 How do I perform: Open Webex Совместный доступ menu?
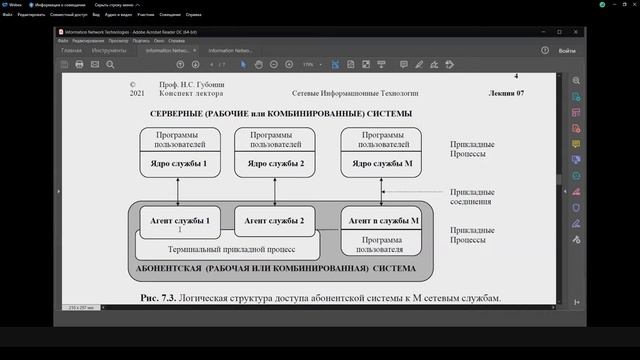[x=69, y=15]
